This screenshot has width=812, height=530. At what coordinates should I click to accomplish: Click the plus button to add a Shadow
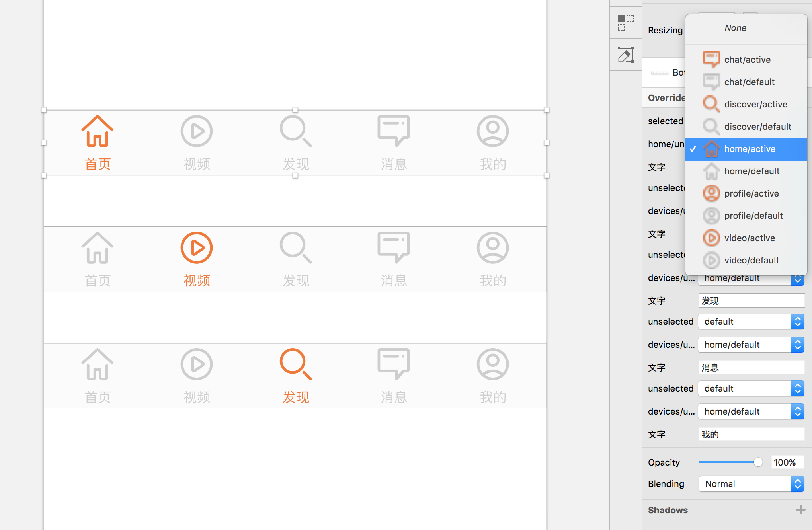pos(800,510)
